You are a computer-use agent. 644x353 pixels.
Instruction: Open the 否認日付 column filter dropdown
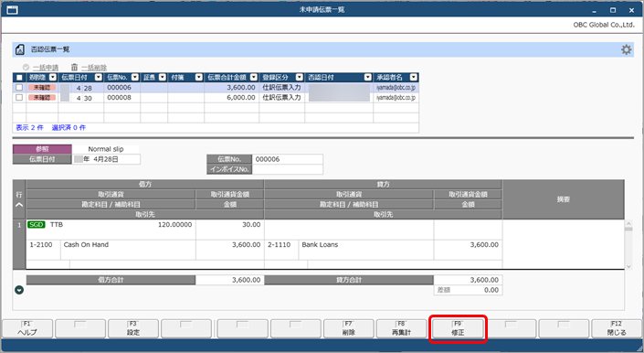[x=367, y=77]
